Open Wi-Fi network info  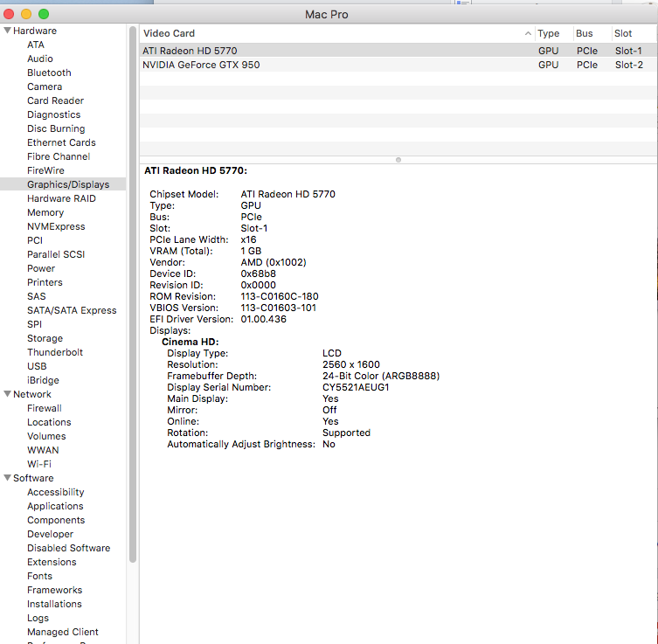click(x=39, y=464)
